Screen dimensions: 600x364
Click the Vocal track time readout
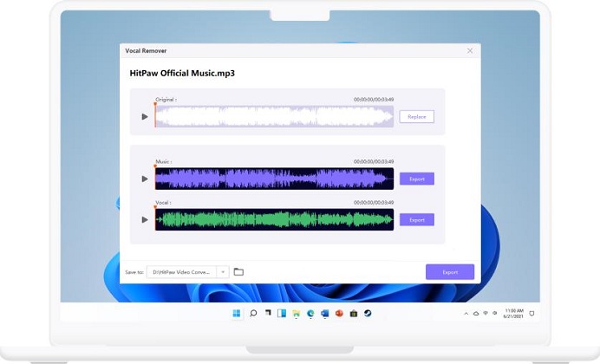374,203
